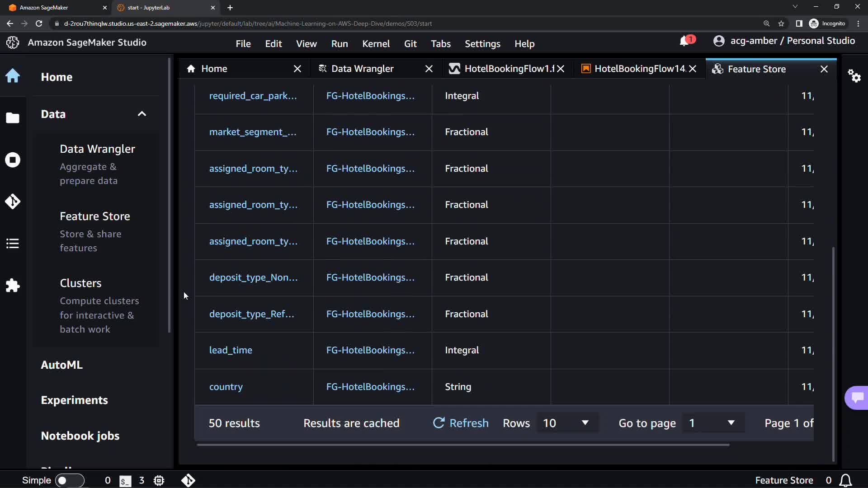Collapse the Data section chevron
Image resolution: width=868 pixels, height=488 pixels.
pyautogui.click(x=142, y=114)
